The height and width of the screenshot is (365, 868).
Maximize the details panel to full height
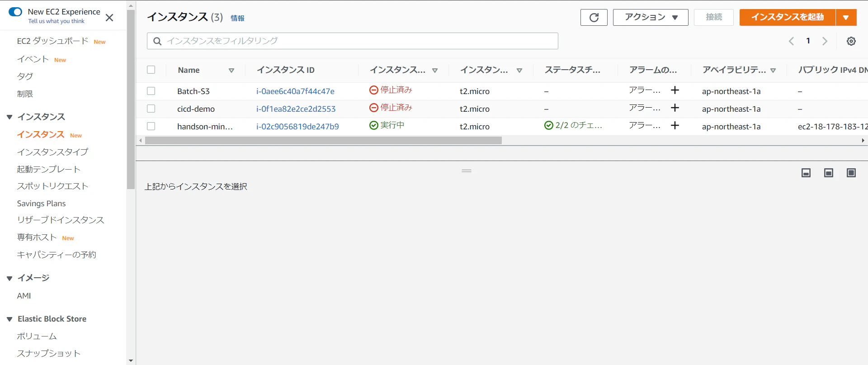[x=851, y=173]
